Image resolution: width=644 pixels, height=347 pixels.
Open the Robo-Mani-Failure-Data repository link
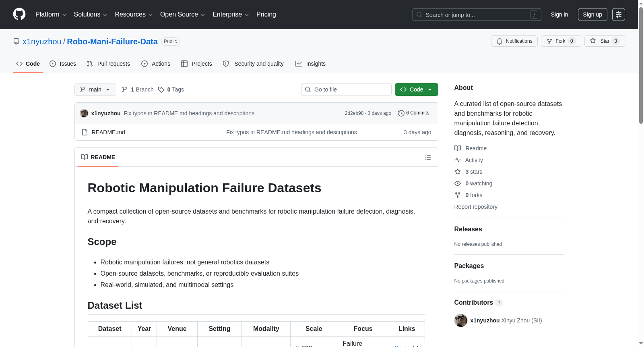click(112, 42)
